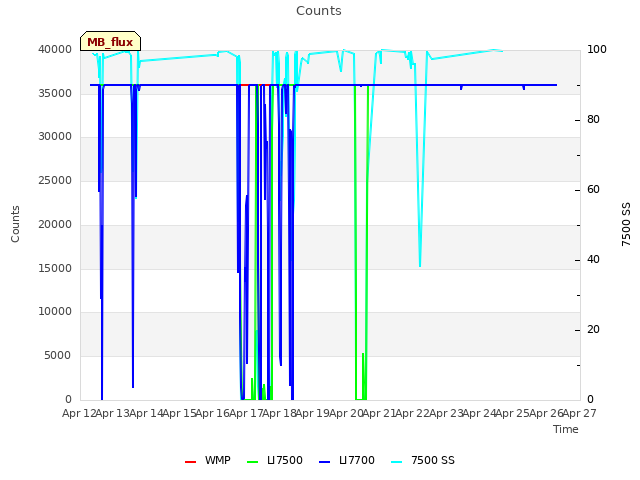Viewport: 640px width, 480px height.
Task: Click the Apr 19 x-axis label
Action: click(313, 413)
